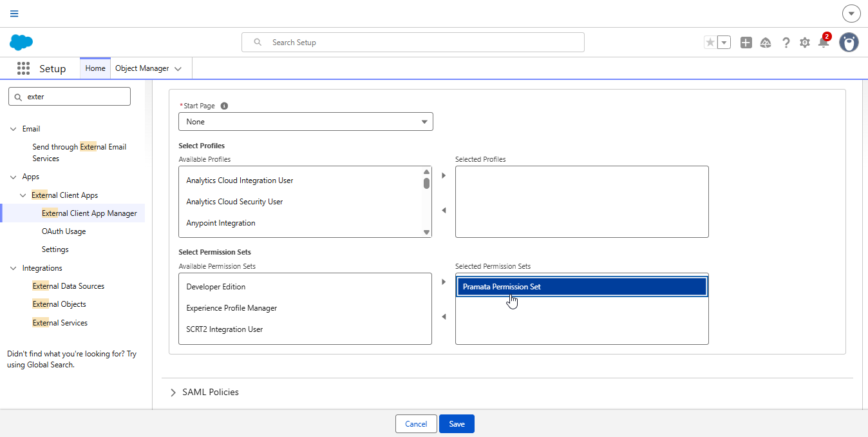Click the Salesforce cloud logo
This screenshot has height=437, width=868.
click(21, 43)
